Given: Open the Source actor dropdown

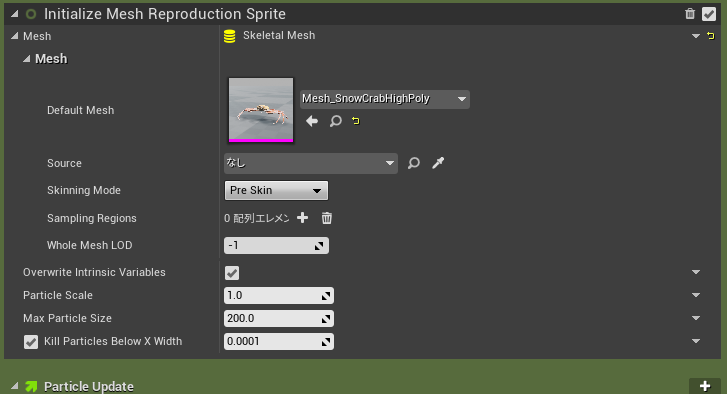Looking at the screenshot, I should (311, 163).
